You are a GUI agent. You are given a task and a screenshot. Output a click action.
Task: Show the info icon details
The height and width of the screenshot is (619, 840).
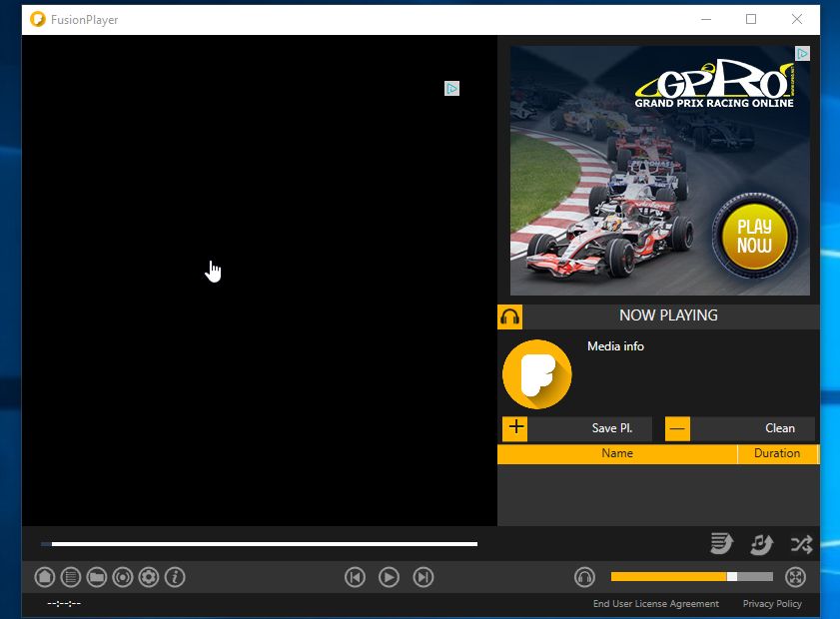[x=175, y=577]
